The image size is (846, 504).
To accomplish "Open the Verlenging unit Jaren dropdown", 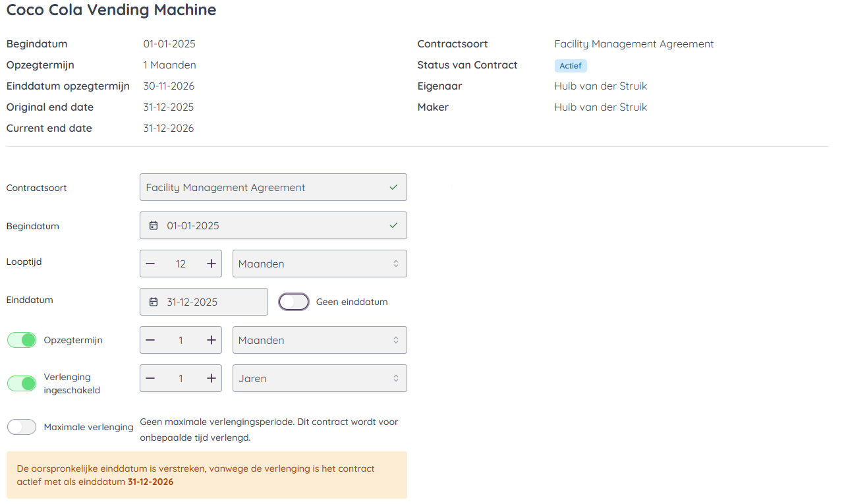I will (x=319, y=378).
